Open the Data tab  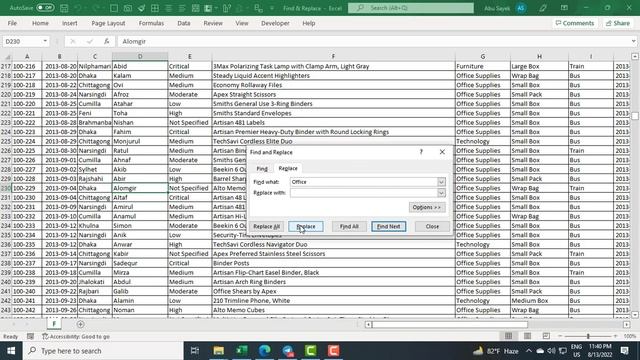tap(184, 23)
